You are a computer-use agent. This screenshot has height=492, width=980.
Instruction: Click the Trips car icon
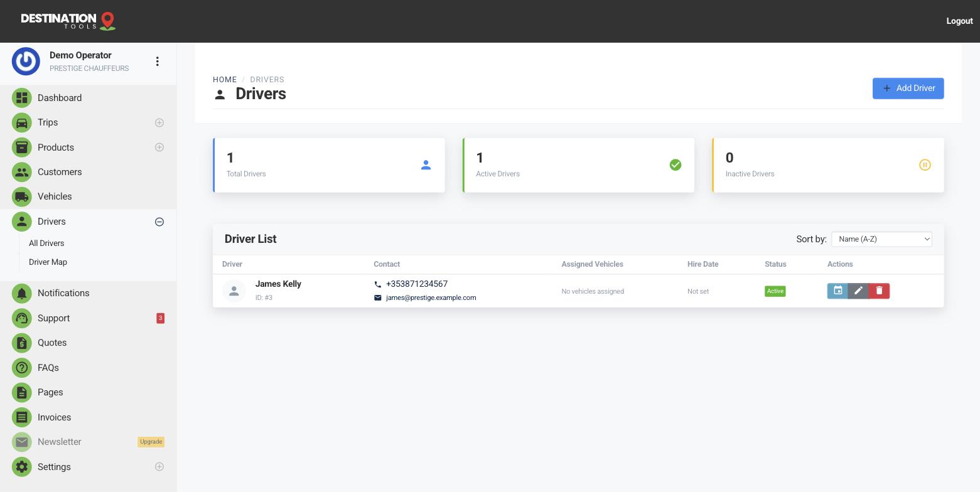[22, 122]
